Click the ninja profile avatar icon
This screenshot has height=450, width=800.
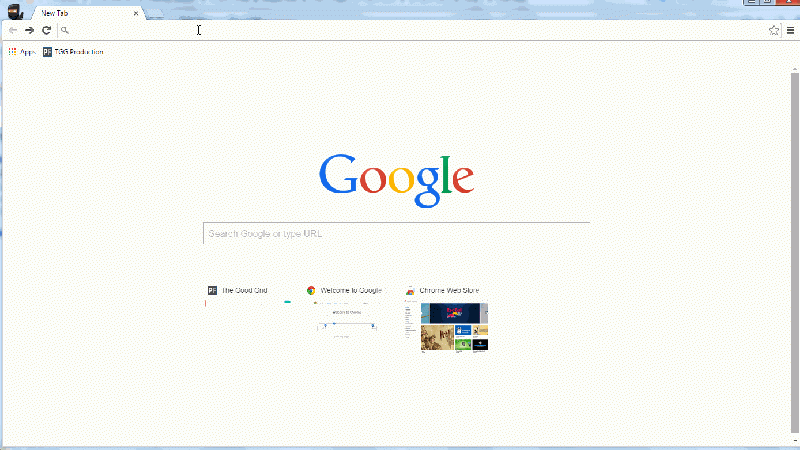tap(15, 11)
